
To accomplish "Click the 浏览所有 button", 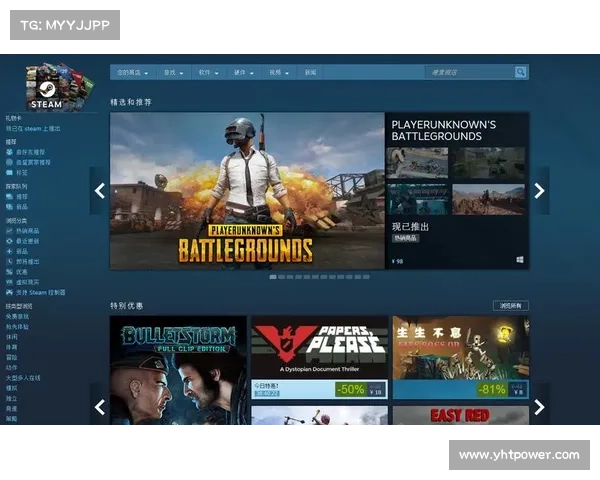I will coord(510,305).
